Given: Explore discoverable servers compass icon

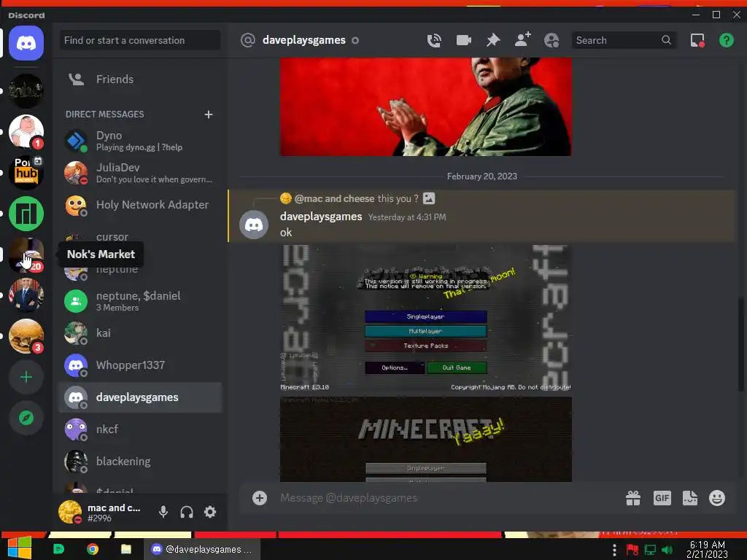Looking at the screenshot, I should pyautogui.click(x=26, y=418).
